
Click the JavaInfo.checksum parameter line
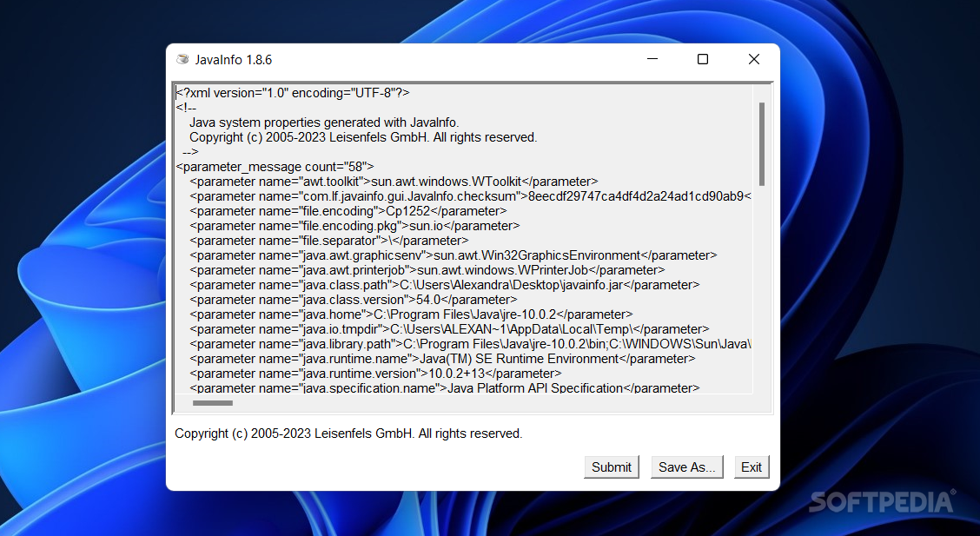pyautogui.click(x=470, y=196)
